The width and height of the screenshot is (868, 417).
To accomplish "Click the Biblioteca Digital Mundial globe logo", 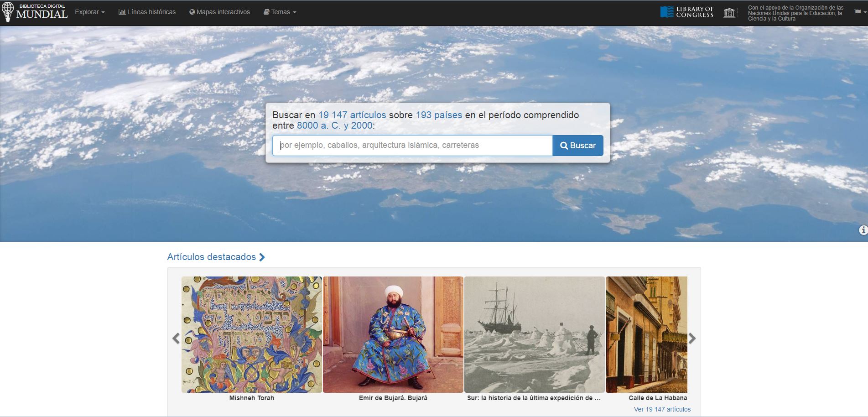I will tap(8, 12).
